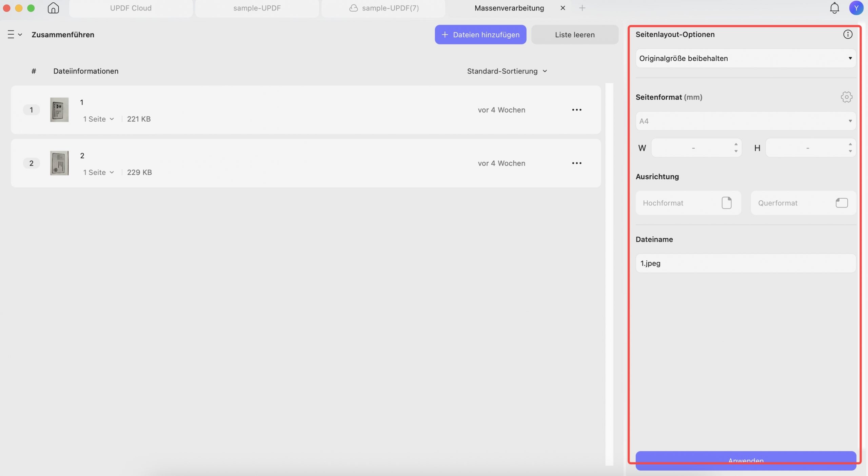Open notifications bell
Image resolution: width=868 pixels, height=476 pixels.
pyautogui.click(x=834, y=8)
